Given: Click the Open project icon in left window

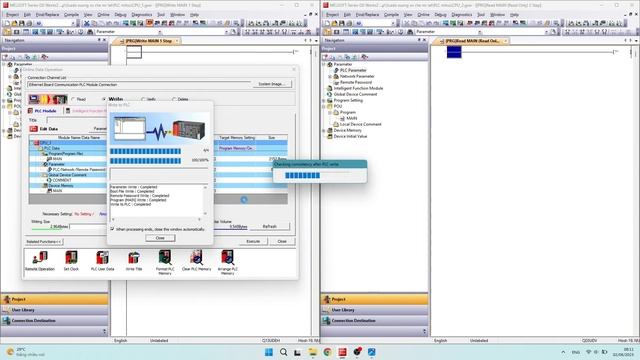Looking at the screenshot, I should click(14, 23).
